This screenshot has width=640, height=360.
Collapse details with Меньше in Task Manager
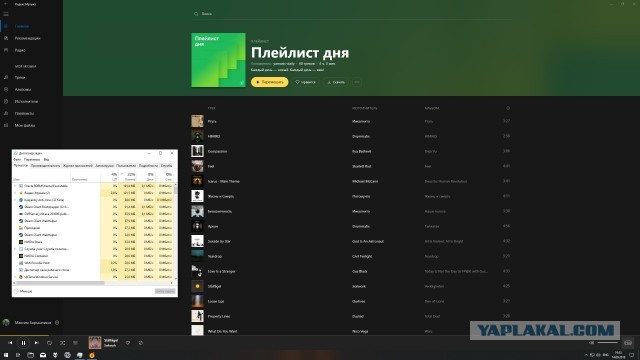click(x=23, y=291)
